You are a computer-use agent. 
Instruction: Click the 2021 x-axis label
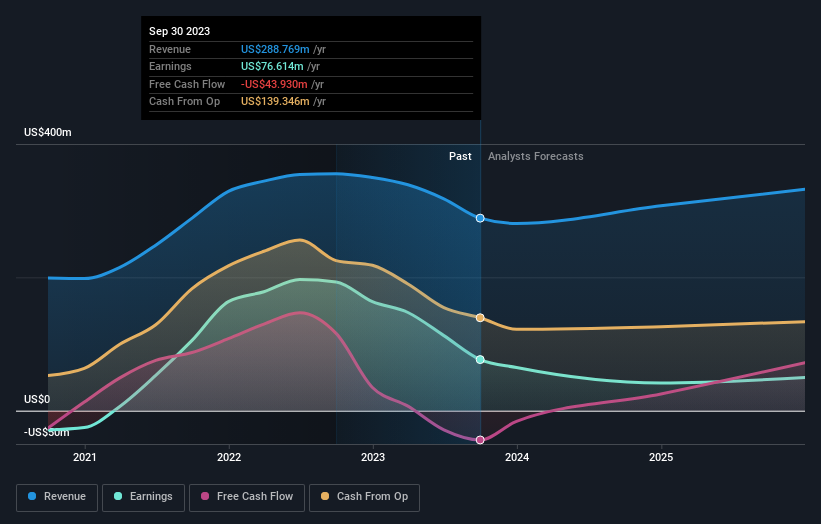pos(85,458)
